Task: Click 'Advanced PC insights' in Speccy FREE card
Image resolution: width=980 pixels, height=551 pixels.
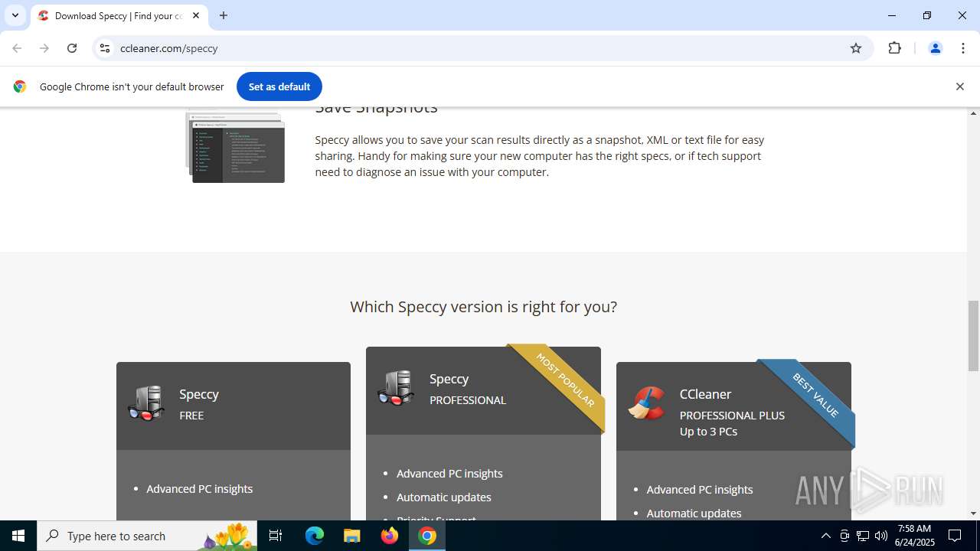Action: 200,489
